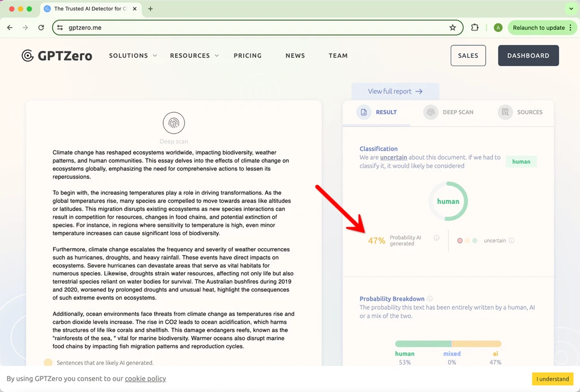Bookmark this page with the star icon
This screenshot has width=580, height=392.
pyautogui.click(x=453, y=28)
